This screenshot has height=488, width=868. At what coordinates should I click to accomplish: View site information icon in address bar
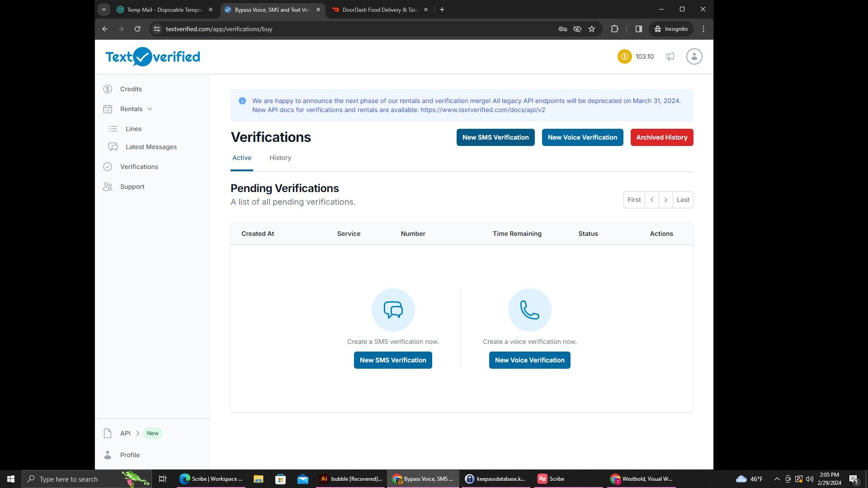[x=157, y=29]
